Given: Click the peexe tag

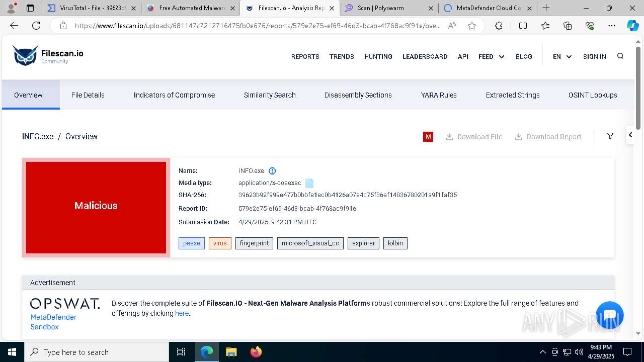Looking at the screenshot, I should [192, 243].
